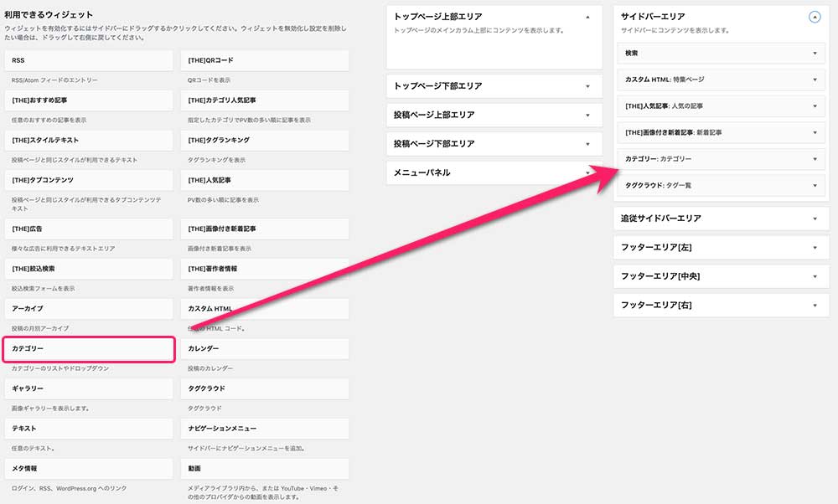Collapse トップページ上部エリア using its up arrow

click(x=587, y=17)
